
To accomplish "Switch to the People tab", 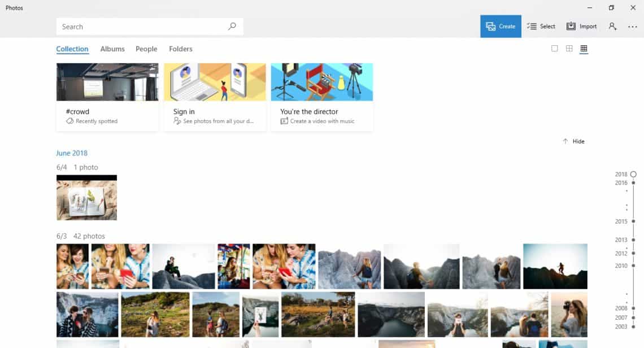I will pyautogui.click(x=146, y=49).
